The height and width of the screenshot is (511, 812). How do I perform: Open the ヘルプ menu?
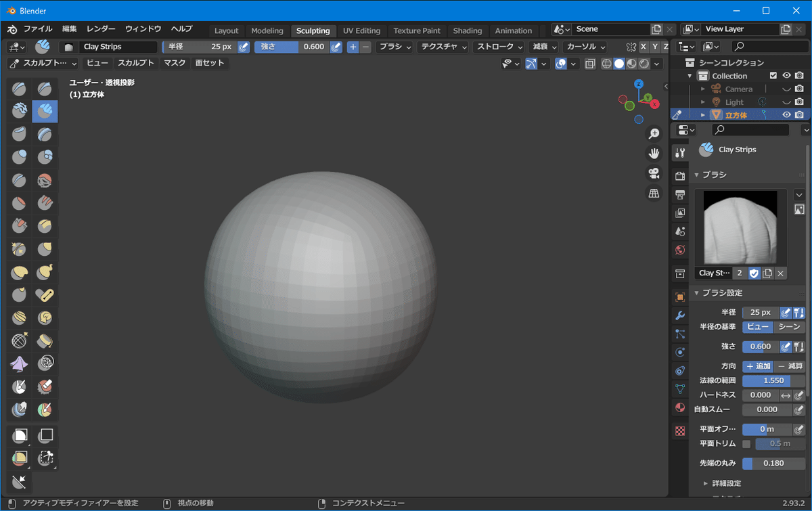pos(181,29)
